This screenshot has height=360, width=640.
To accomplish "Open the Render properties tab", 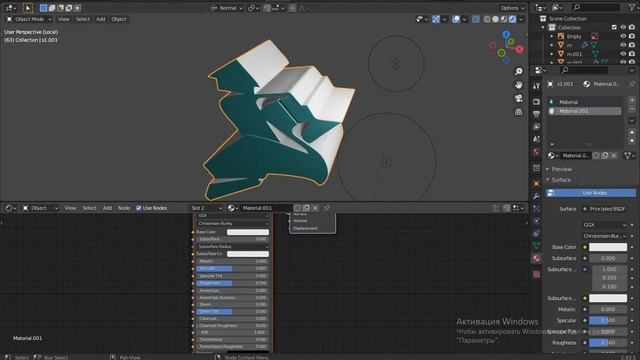I will click(x=536, y=102).
